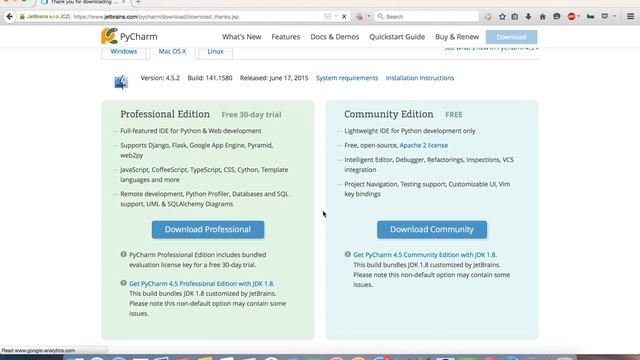The image size is (640, 360).
Task: Click the red Adblock Plus icon
Action: (571, 17)
